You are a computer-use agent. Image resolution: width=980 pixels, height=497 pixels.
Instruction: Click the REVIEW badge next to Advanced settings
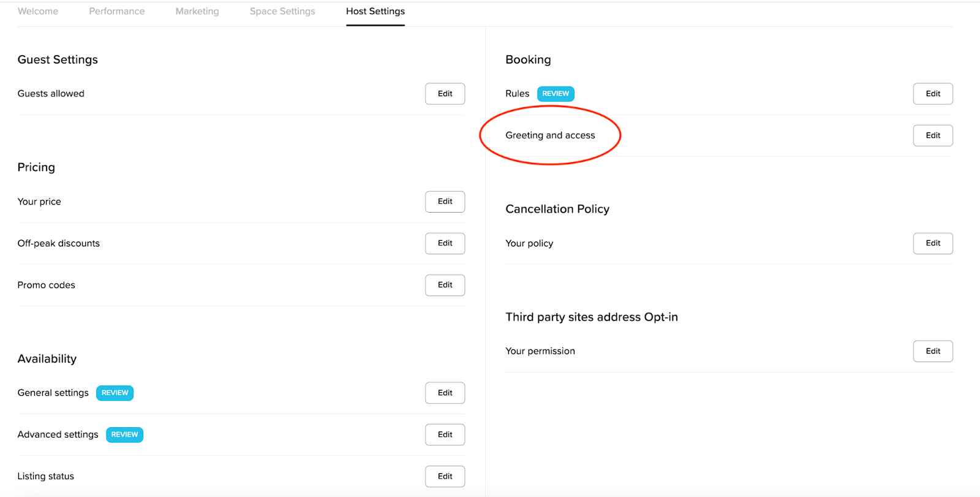point(124,434)
